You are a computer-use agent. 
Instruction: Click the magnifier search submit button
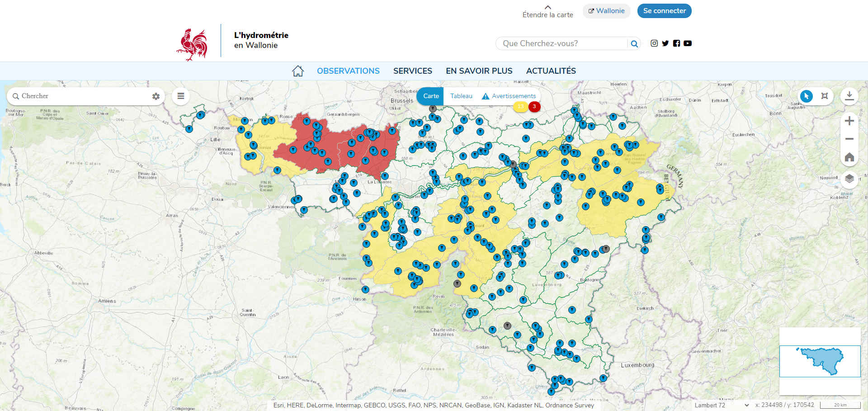tap(634, 43)
